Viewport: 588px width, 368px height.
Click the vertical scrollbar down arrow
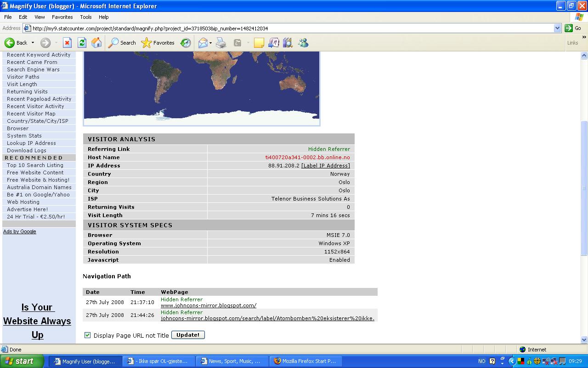coord(584,339)
